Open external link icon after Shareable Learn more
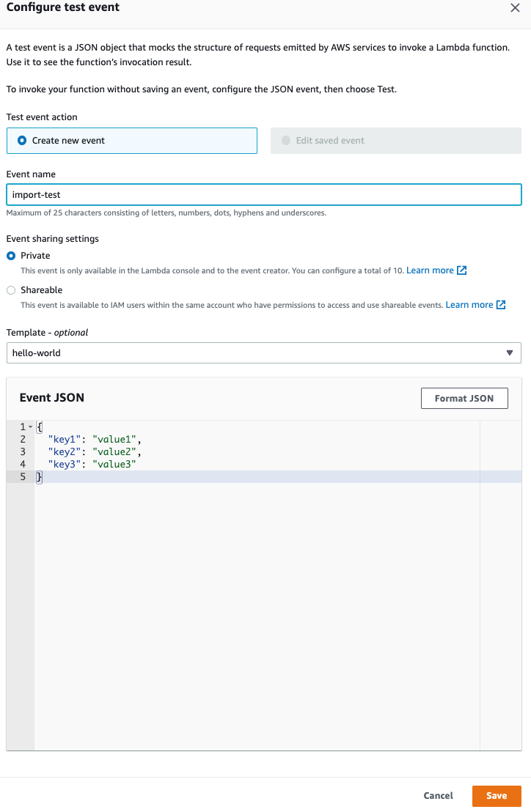The width and height of the screenshot is (531, 812). pos(501,305)
